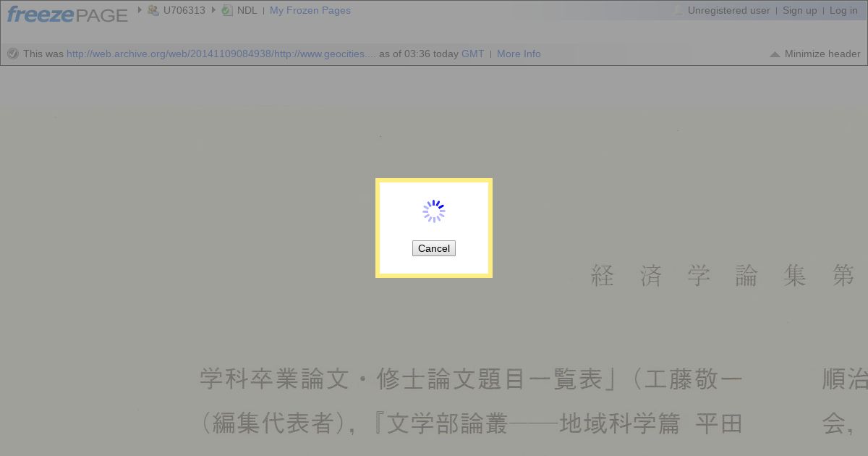Open the web.archive.org original URL link
The width and height of the screenshot is (868, 456).
pyautogui.click(x=221, y=54)
